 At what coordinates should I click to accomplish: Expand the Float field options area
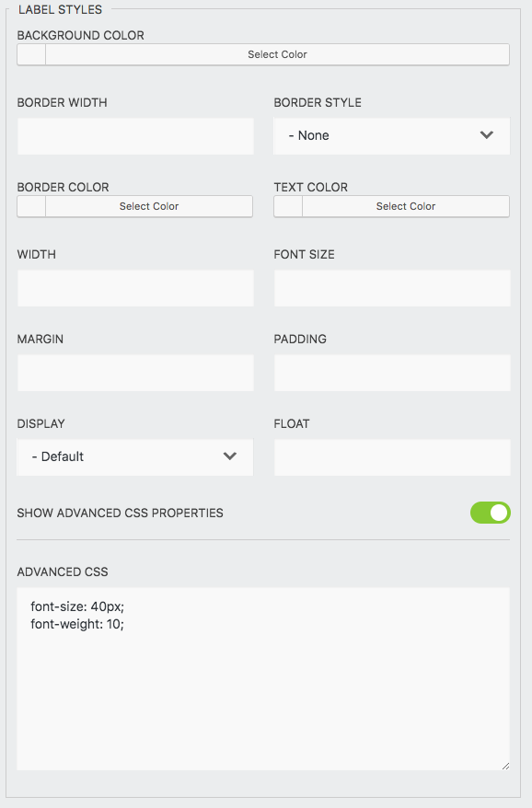pos(392,456)
